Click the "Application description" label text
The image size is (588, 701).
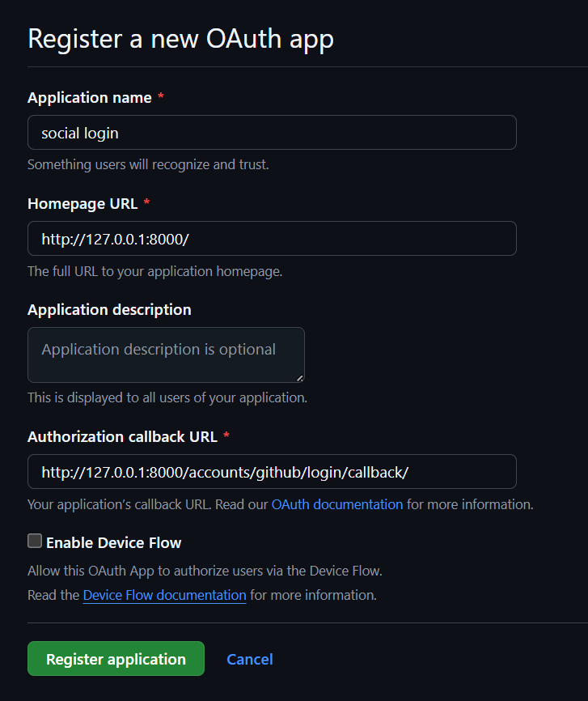[x=109, y=309]
